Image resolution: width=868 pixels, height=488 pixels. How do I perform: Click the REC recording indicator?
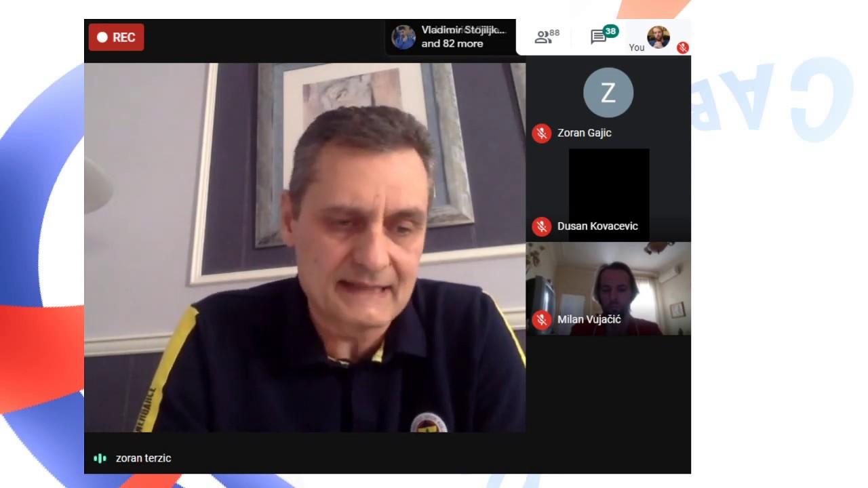coord(116,37)
